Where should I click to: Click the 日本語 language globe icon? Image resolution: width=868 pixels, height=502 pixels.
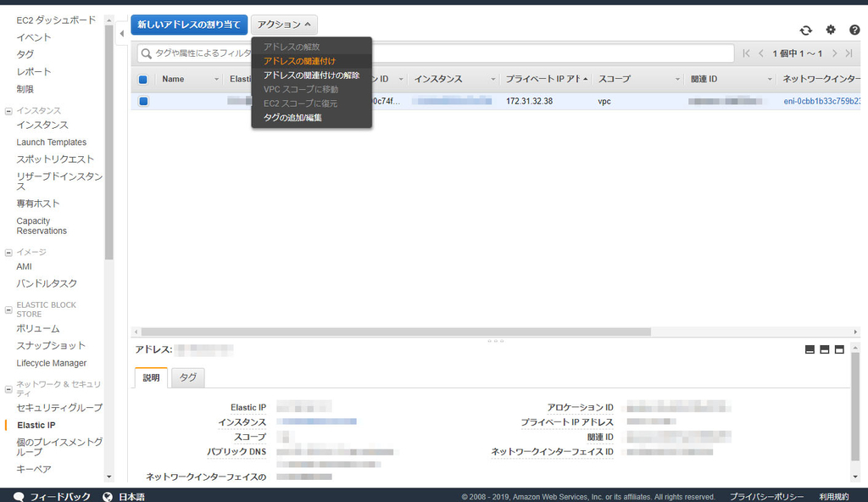106,497
